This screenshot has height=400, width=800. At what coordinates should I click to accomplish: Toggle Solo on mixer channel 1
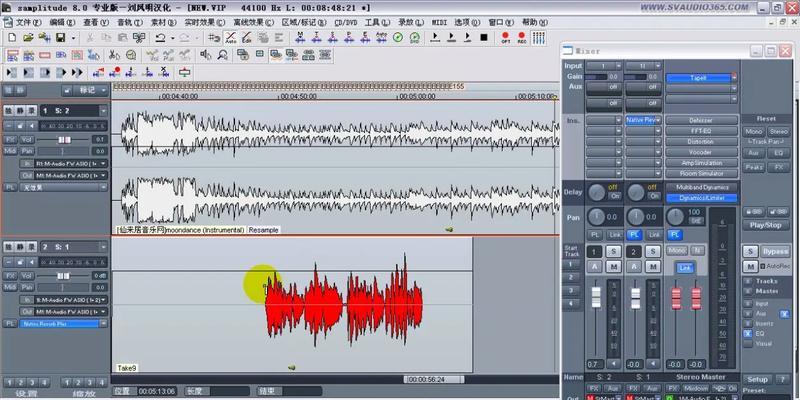tap(613, 252)
